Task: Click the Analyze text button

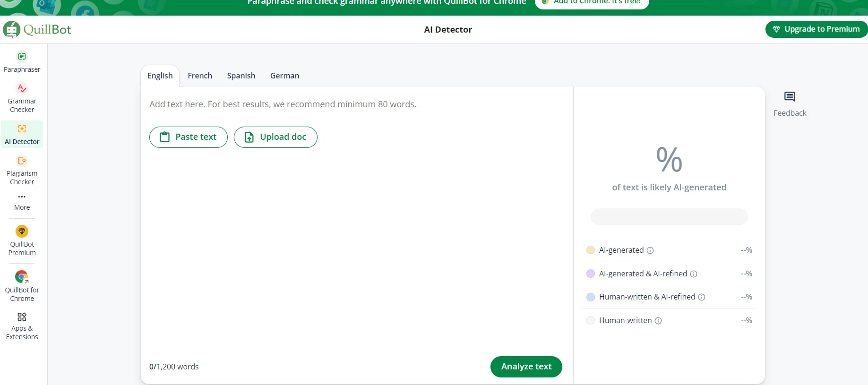Action: tap(526, 367)
